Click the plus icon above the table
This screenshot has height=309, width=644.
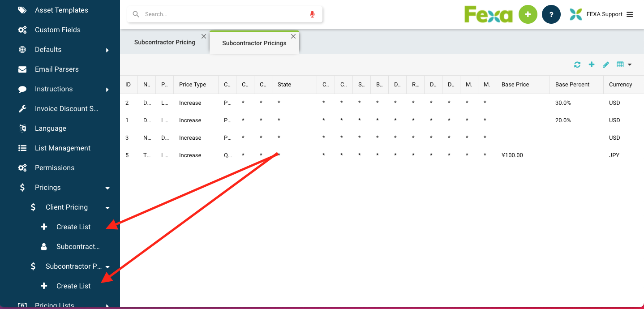[x=592, y=65]
